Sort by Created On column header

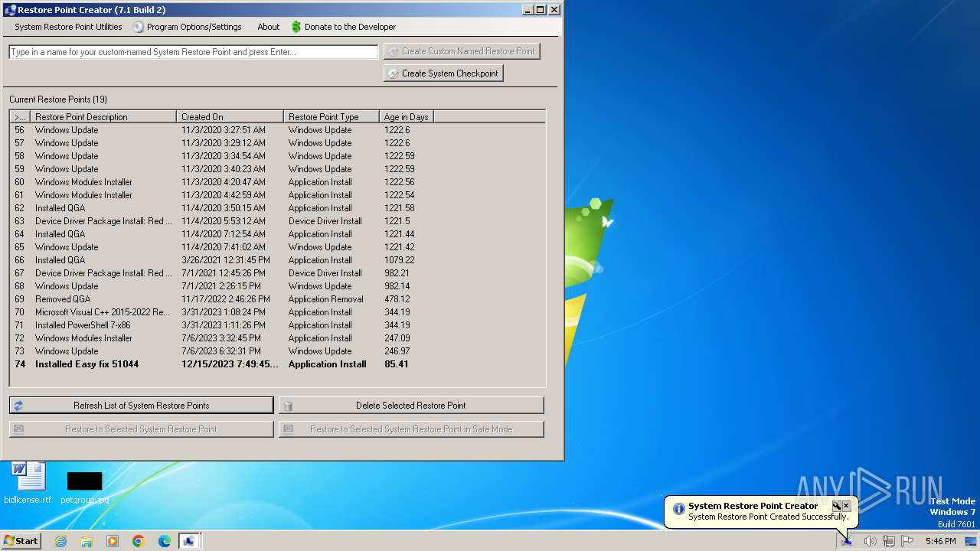[x=230, y=117]
